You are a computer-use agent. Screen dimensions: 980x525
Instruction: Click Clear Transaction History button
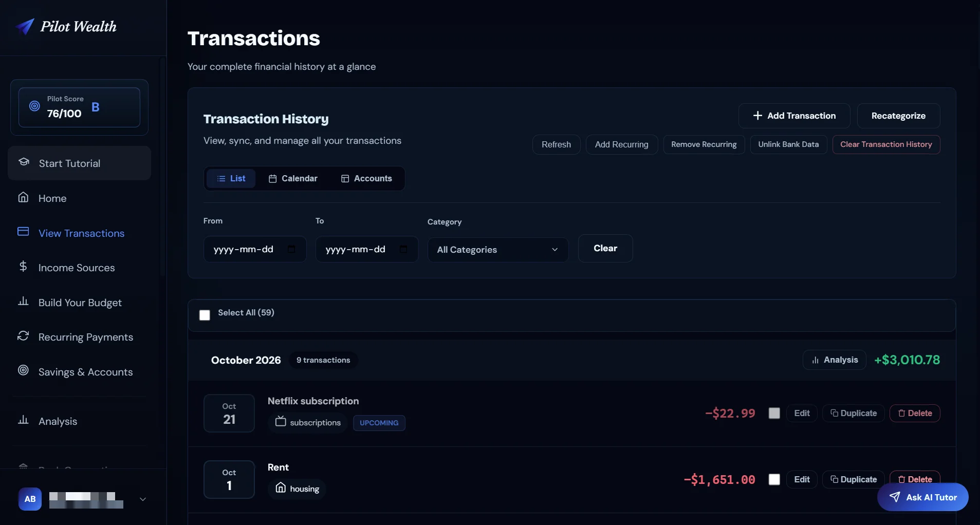tap(886, 144)
